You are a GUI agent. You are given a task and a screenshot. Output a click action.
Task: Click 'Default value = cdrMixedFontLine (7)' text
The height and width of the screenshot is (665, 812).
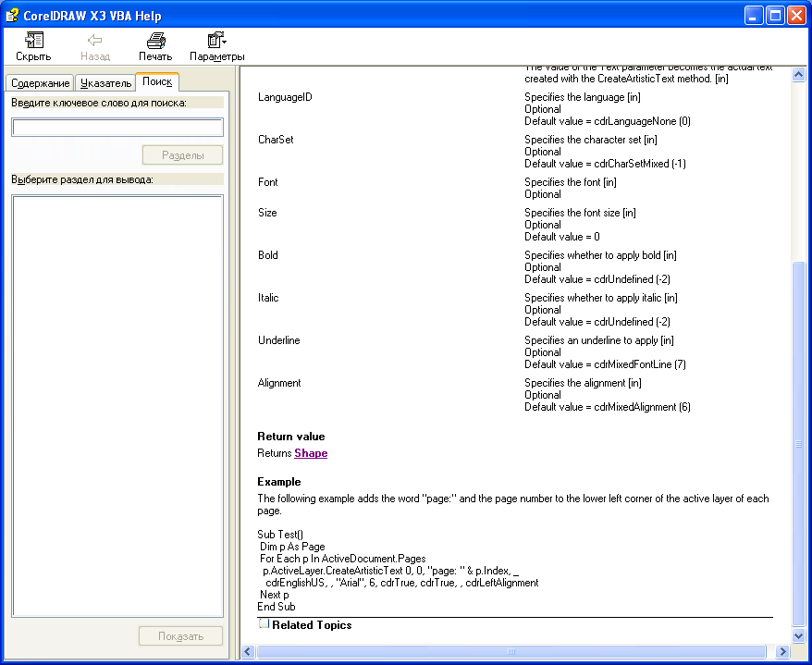click(x=606, y=364)
